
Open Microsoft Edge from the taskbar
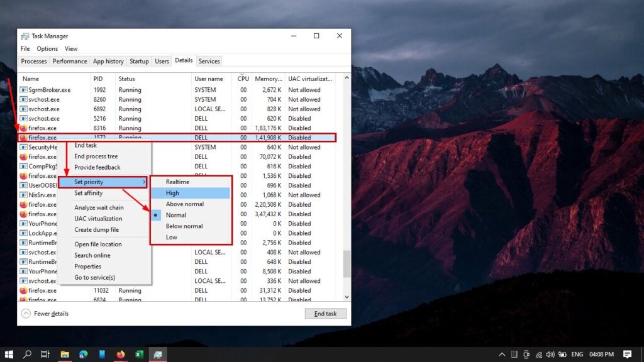tap(84, 354)
